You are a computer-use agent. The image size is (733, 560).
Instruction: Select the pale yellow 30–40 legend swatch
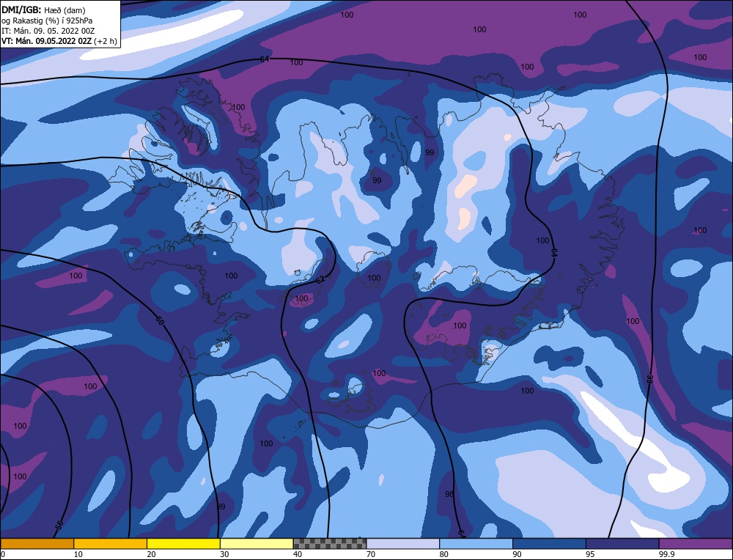coord(257,543)
